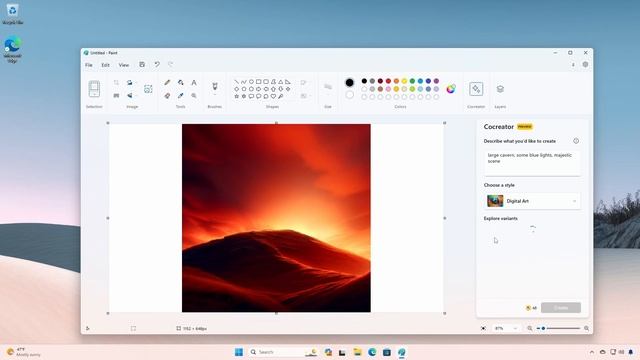Viewport: 640px width, 360px height.
Task: Open the Edit colors wheel
Action: point(451,89)
